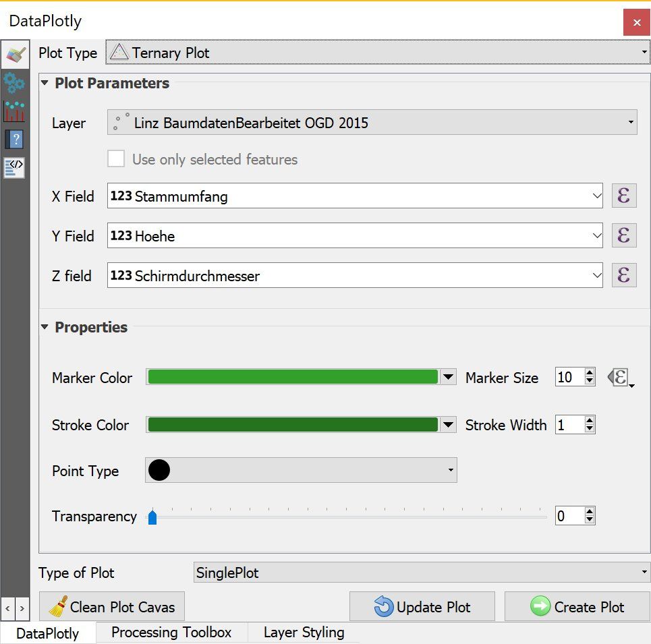Open the gears configuration sidebar icon
This screenshot has width=651, height=644.
tap(15, 83)
